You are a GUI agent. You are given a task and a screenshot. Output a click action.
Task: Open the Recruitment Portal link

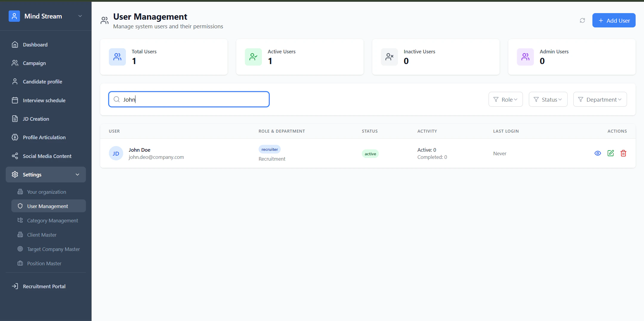[46, 286]
